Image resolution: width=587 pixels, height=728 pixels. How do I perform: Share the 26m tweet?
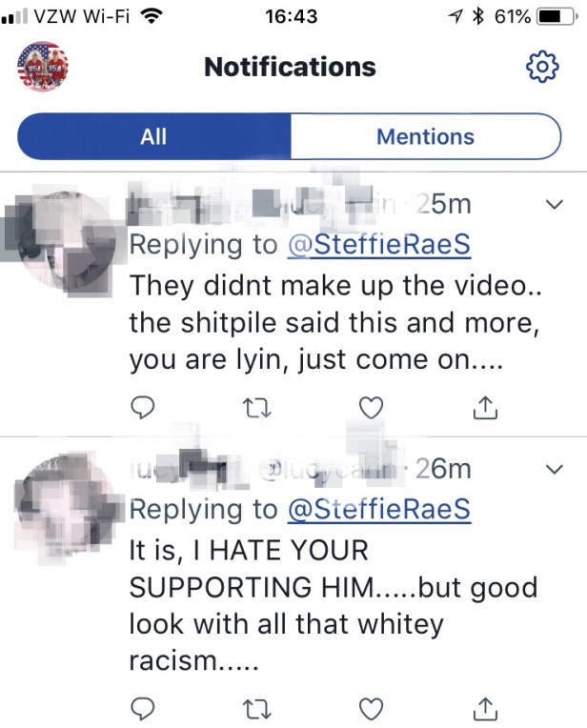(485, 709)
